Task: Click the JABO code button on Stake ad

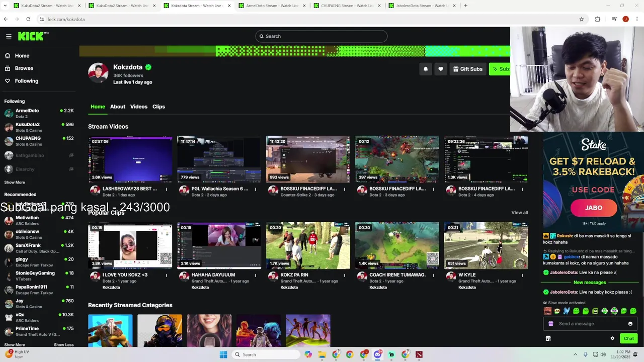Action: [594, 208]
